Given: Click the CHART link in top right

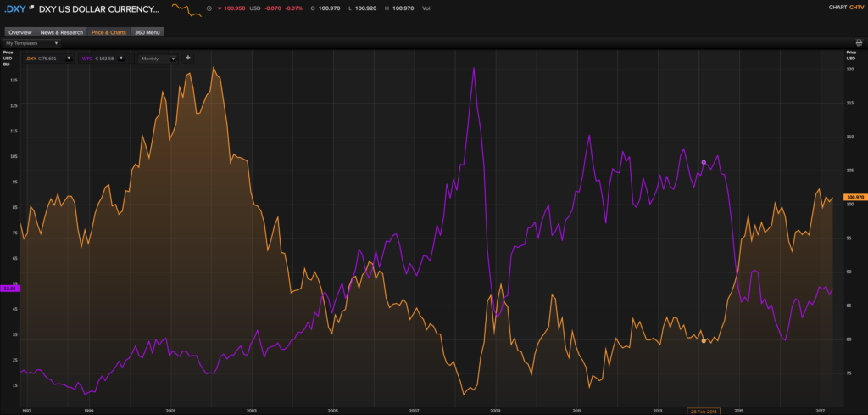Looking at the screenshot, I should [x=837, y=8].
